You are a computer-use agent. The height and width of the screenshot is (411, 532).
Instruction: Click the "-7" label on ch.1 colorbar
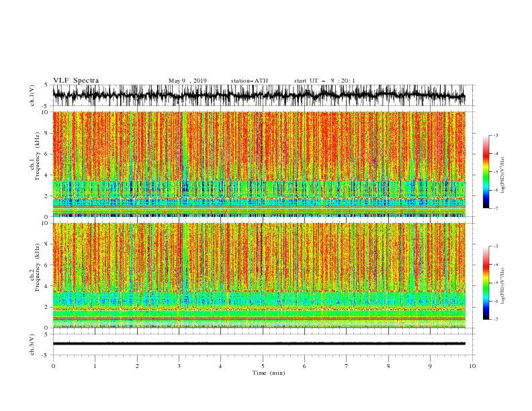point(495,208)
